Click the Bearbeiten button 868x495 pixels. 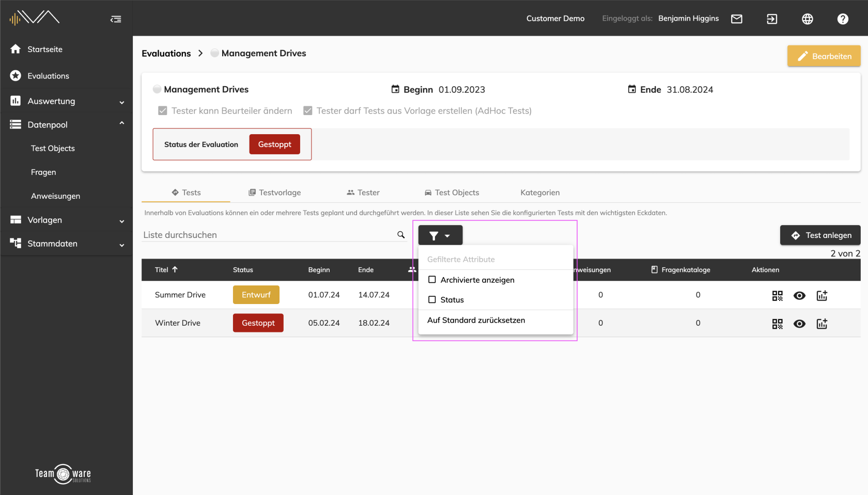824,56
